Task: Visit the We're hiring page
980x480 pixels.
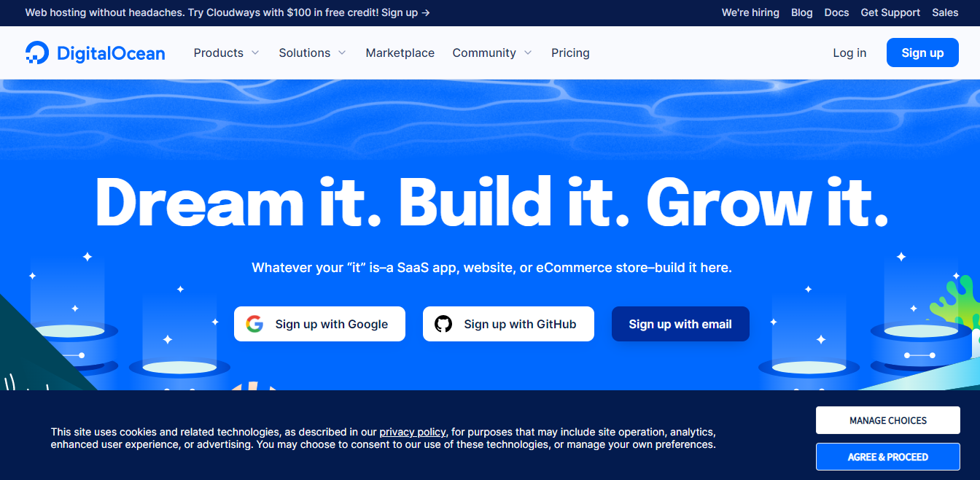Action: pyautogui.click(x=750, y=12)
